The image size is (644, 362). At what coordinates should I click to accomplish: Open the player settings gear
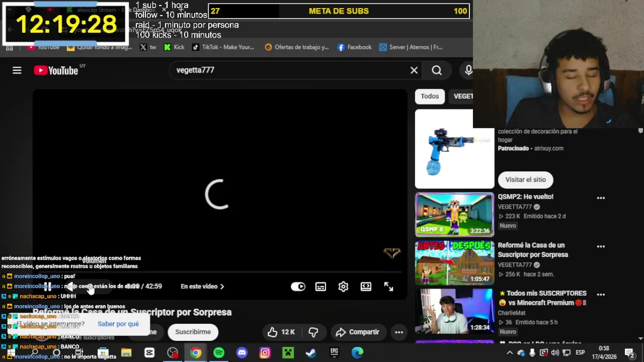(x=343, y=287)
